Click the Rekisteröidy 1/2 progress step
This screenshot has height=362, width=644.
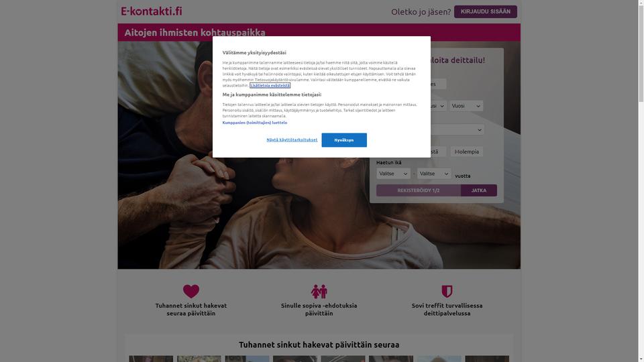click(x=419, y=190)
